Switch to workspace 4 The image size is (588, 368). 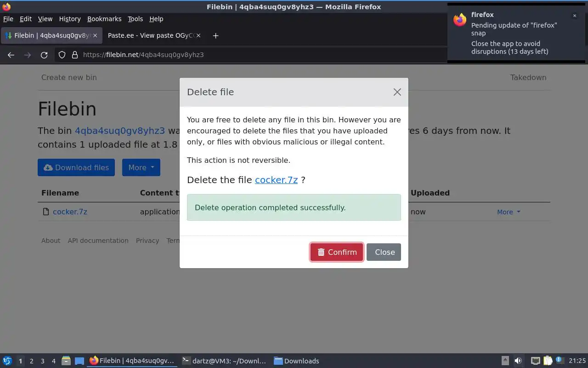point(53,361)
